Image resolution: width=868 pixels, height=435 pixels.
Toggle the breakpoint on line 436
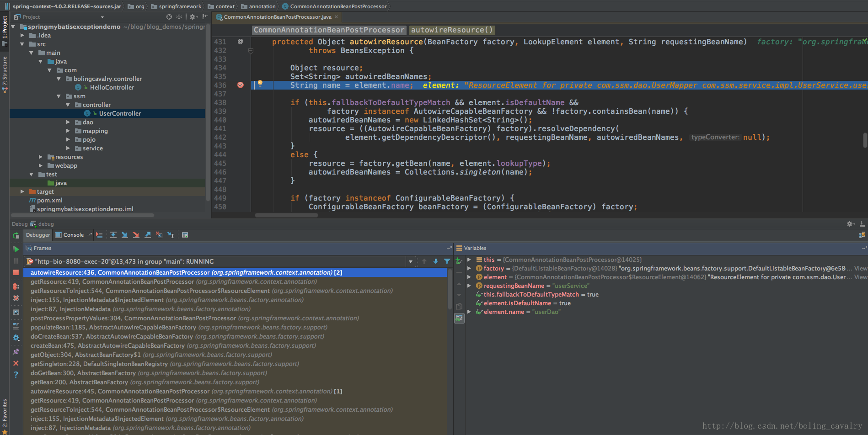[241, 85]
